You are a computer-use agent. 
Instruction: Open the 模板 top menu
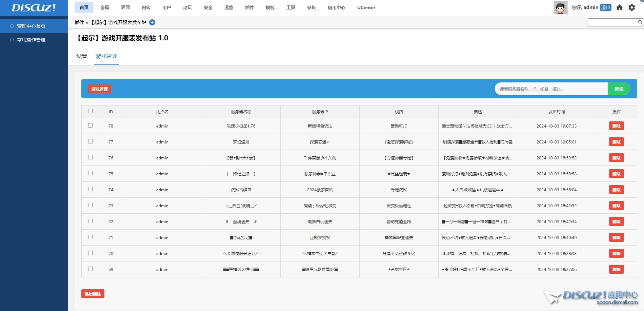[270, 7]
